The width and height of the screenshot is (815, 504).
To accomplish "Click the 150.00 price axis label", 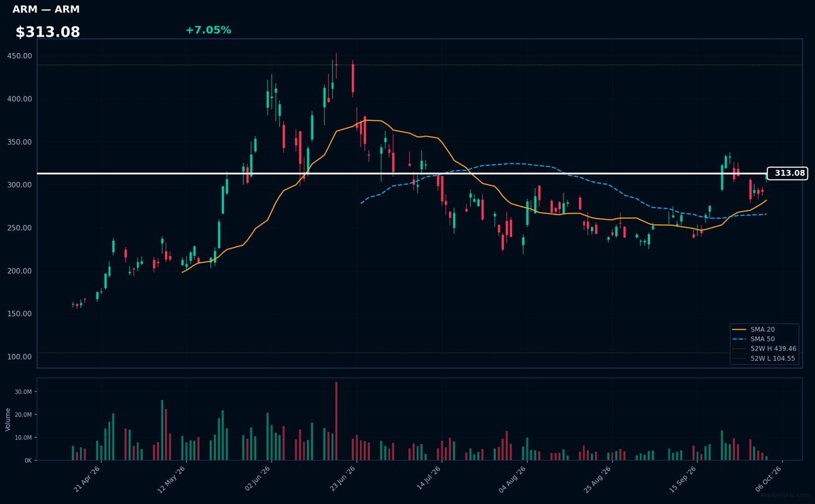I will [x=21, y=314].
